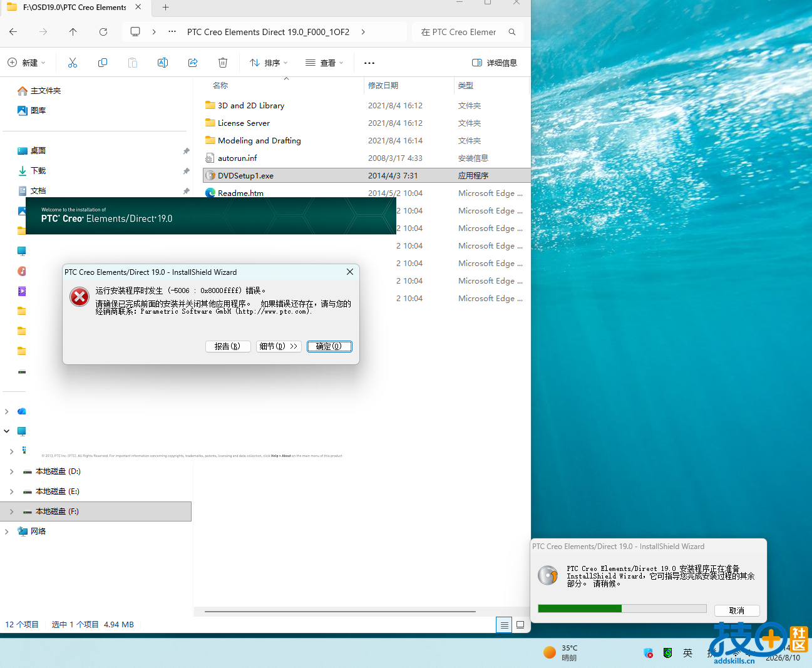The height and width of the screenshot is (668, 812).
Task: Sort files by the 名称 column header
Action: click(220, 85)
